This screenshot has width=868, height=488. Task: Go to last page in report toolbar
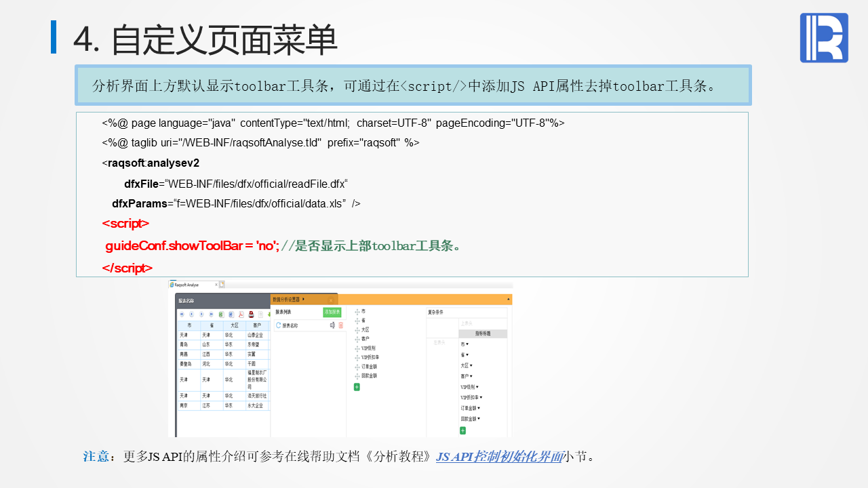(x=212, y=314)
